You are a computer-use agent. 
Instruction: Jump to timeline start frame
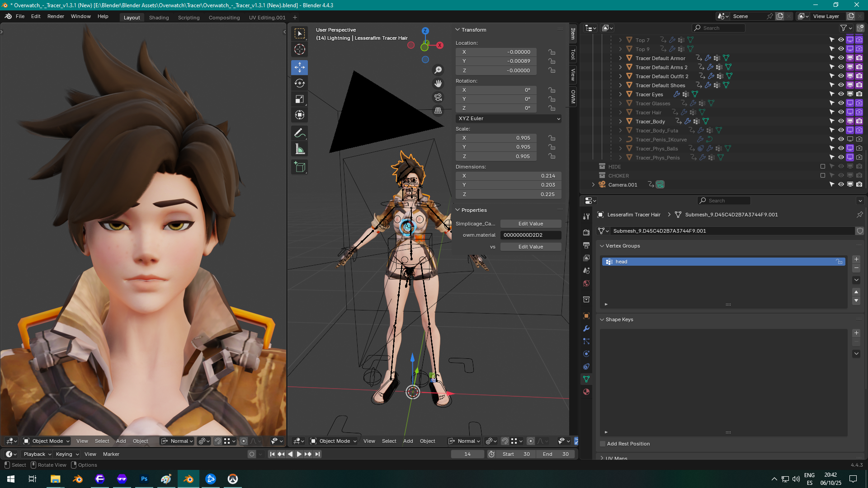(x=272, y=454)
